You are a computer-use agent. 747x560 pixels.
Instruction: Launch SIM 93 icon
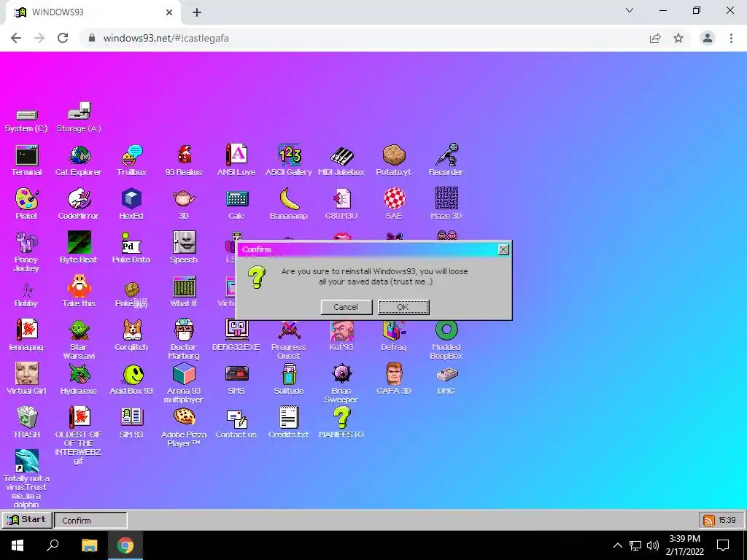pyautogui.click(x=131, y=418)
